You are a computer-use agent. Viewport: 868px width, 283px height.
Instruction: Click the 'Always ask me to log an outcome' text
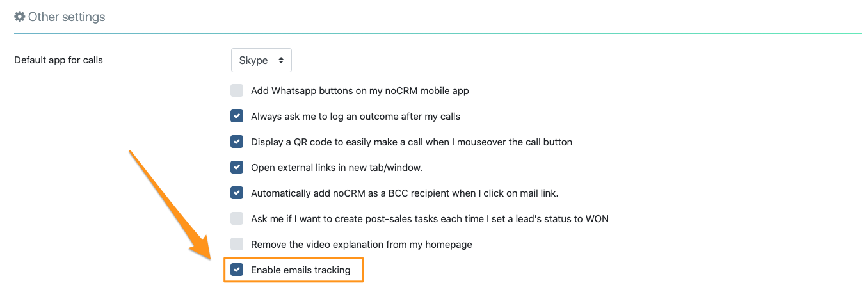coord(355,117)
